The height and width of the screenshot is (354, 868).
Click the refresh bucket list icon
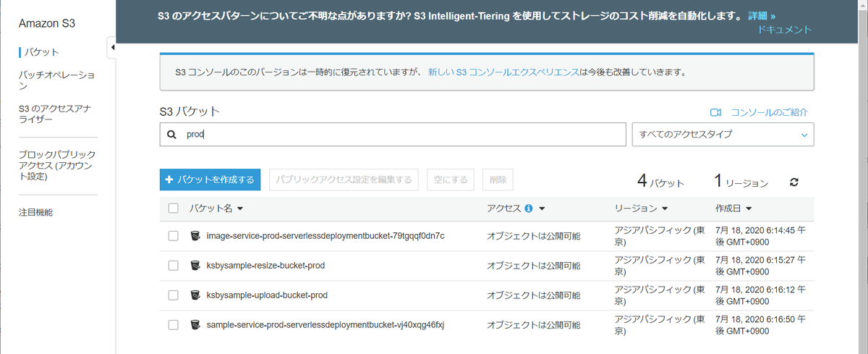794,182
